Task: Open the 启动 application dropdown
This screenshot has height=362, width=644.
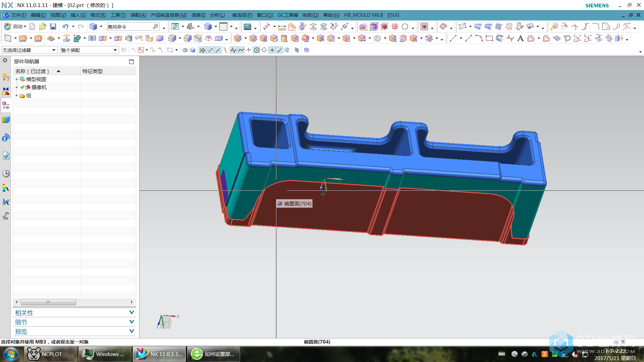Action: tap(15, 26)
